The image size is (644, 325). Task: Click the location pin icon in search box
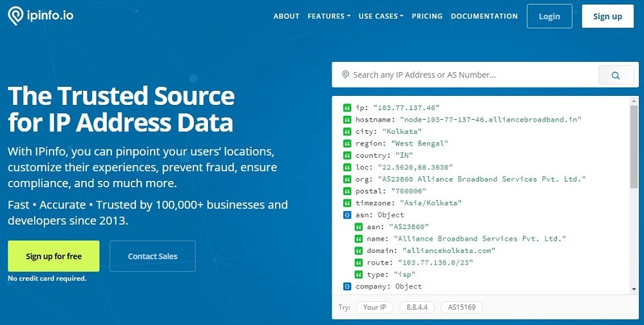[x=345, y=75]
